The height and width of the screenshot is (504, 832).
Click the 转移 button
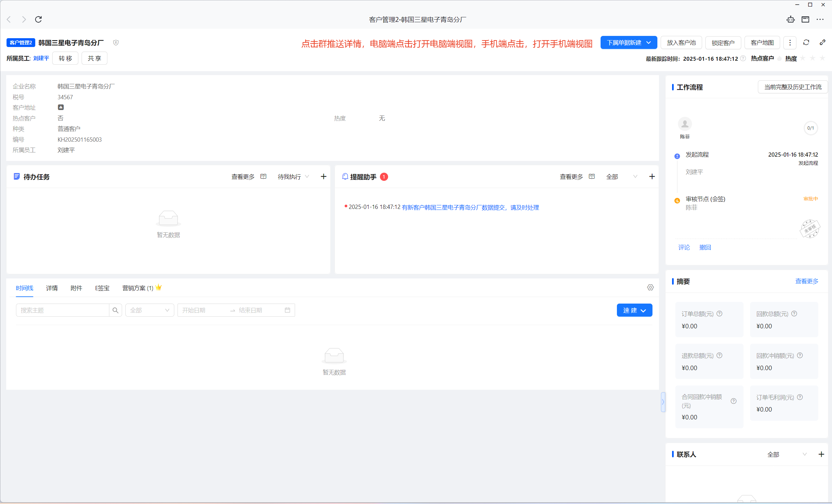tap(66, 58)
